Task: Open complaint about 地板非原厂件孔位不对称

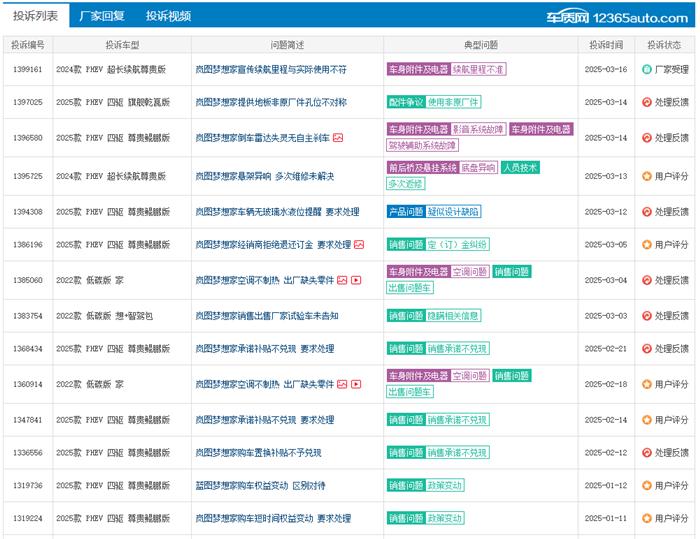Action: pyautogui.click(x=271, y=102)
